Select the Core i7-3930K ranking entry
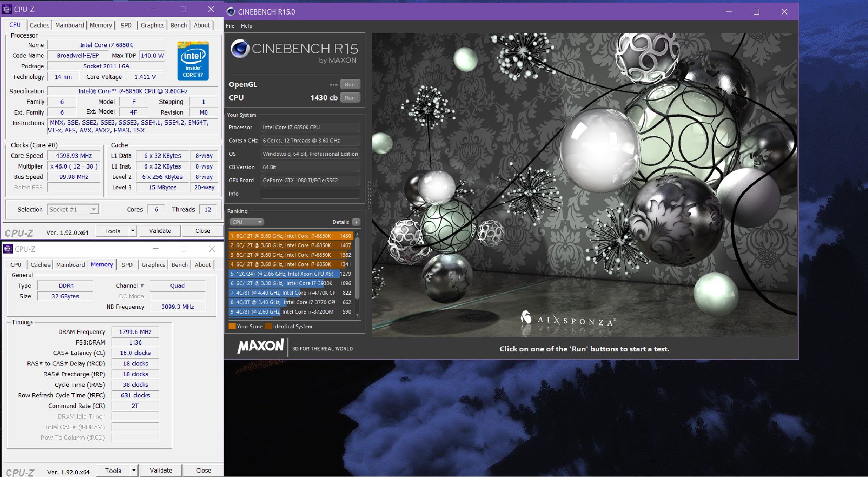Image resolution: width=868 pixels, height=477 pixels. 291,283
